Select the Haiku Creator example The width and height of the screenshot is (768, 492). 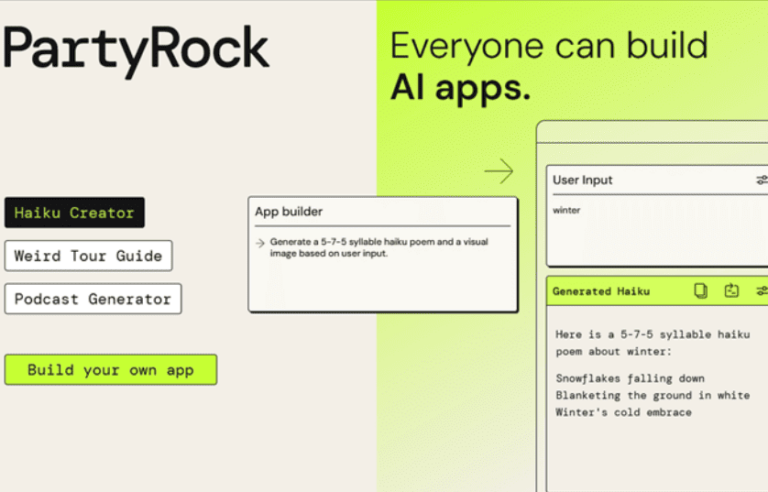[74, 213]
